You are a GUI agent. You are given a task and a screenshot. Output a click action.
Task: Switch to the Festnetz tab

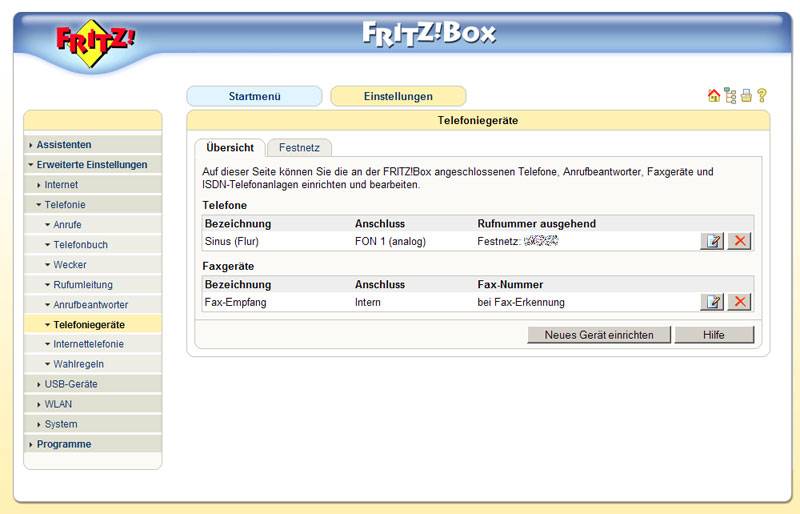coord(299,148)
